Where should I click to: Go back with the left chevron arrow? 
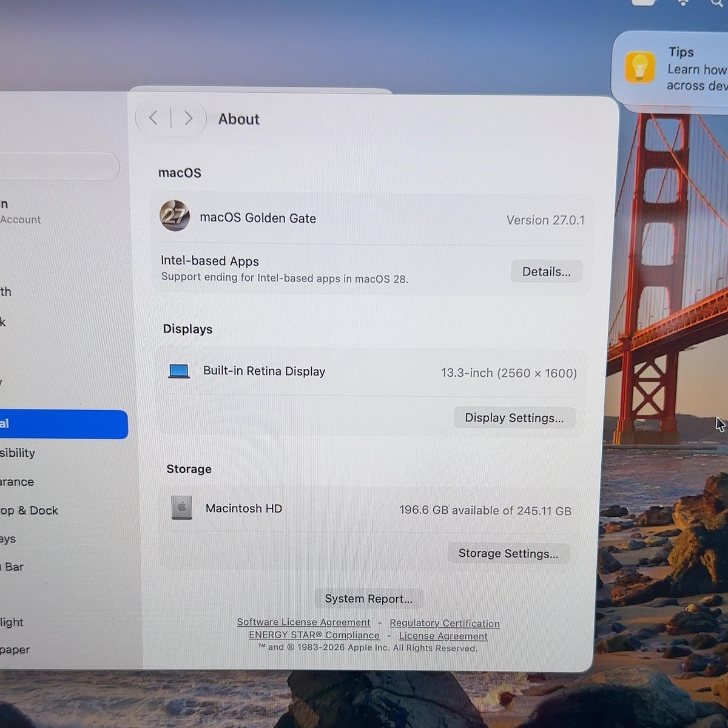pos(153,118)
